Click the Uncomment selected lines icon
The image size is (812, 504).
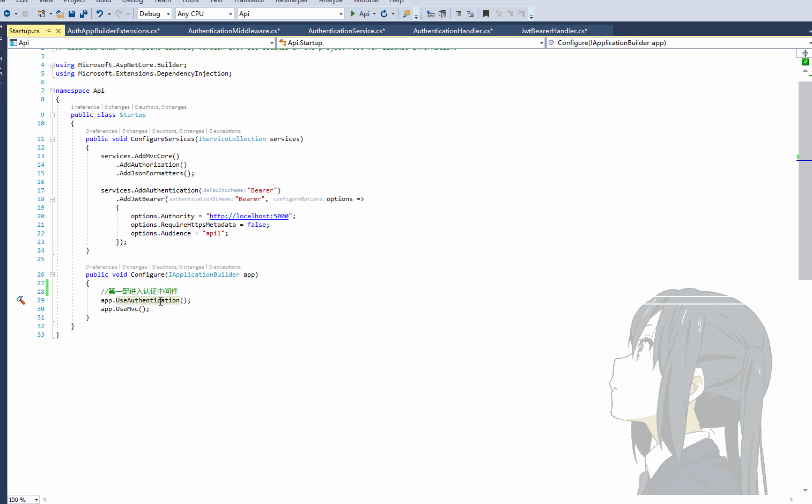tap(470, 14)
